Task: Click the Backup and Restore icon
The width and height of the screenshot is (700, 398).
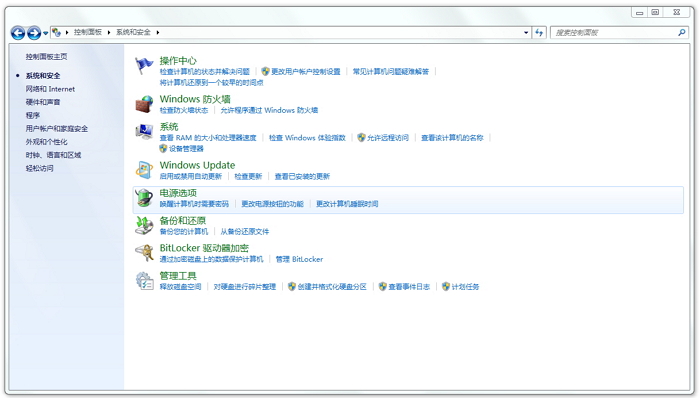Action: click(x=144, y=225)
